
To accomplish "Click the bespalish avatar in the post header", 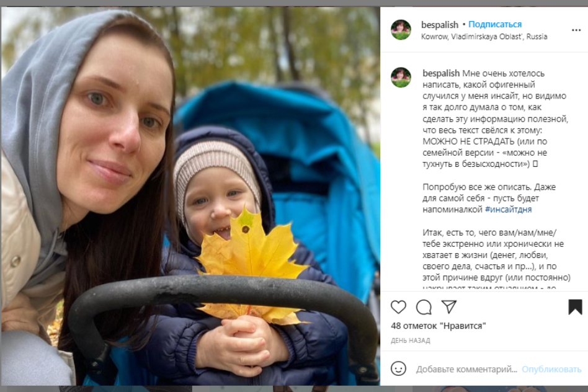I will coord(401,30).
